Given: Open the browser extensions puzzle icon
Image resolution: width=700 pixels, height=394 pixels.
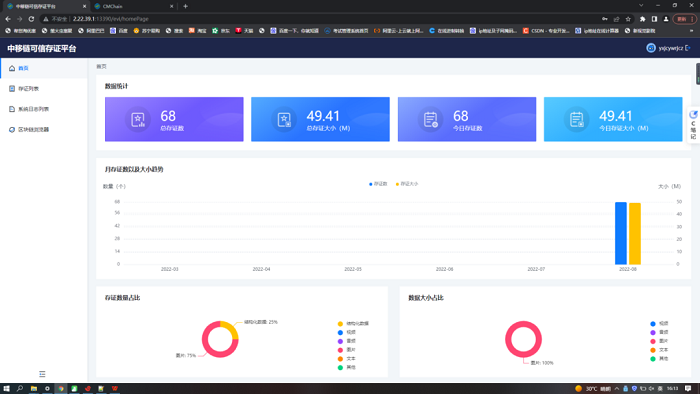Looking at the screenshot, I should click(x=642, y=19).
